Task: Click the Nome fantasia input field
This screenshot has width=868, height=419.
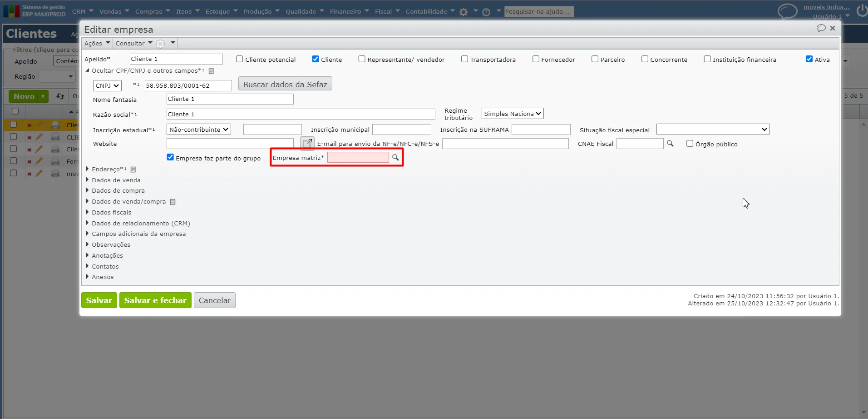Action: click(230, 99)
